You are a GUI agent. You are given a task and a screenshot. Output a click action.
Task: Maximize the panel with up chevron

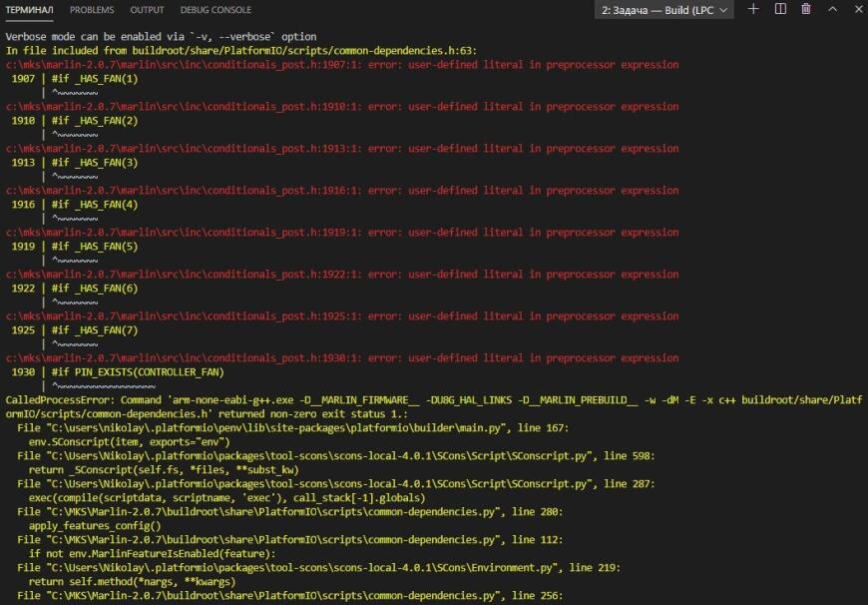coord(832,9)
